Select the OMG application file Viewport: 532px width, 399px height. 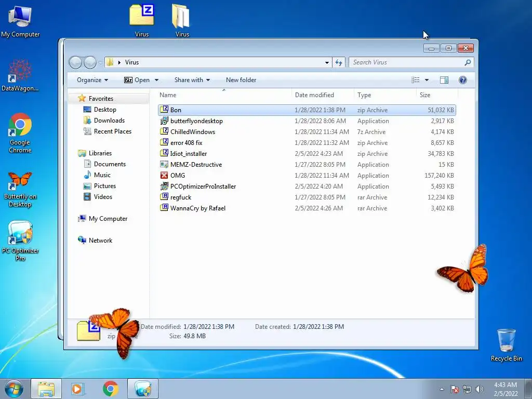click(x=307, y=176)
